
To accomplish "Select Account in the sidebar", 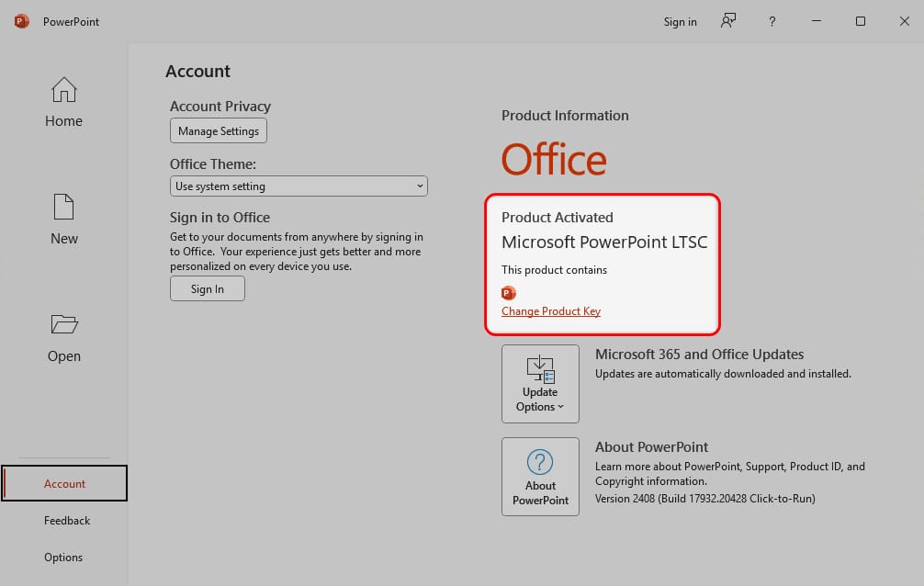I will pos(64,483).
